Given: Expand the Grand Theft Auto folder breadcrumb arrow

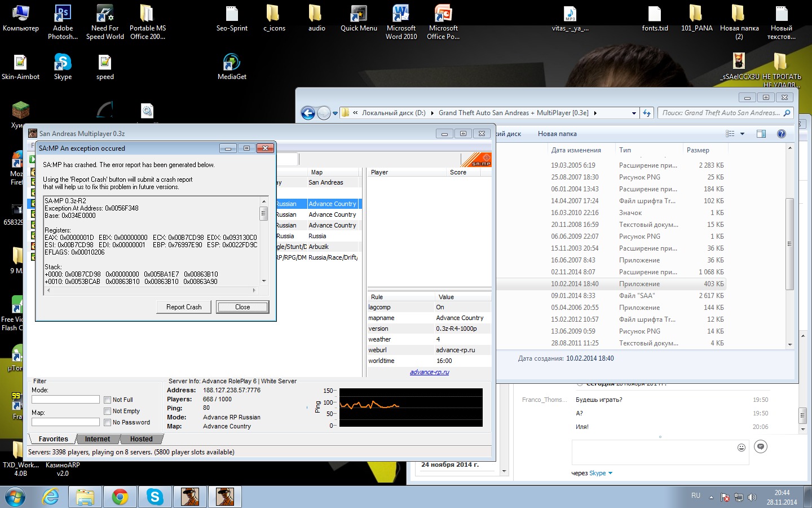Looking at the screenshot, I should click(595, 113).
